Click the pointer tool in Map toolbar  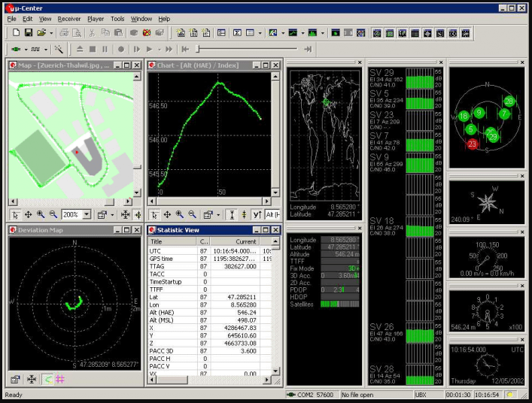pos(16,214)
